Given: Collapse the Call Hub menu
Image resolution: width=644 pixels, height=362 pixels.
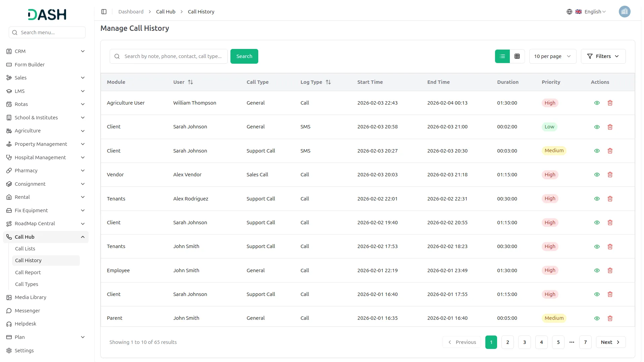Looking at the screenshot, I should point(83,237).
